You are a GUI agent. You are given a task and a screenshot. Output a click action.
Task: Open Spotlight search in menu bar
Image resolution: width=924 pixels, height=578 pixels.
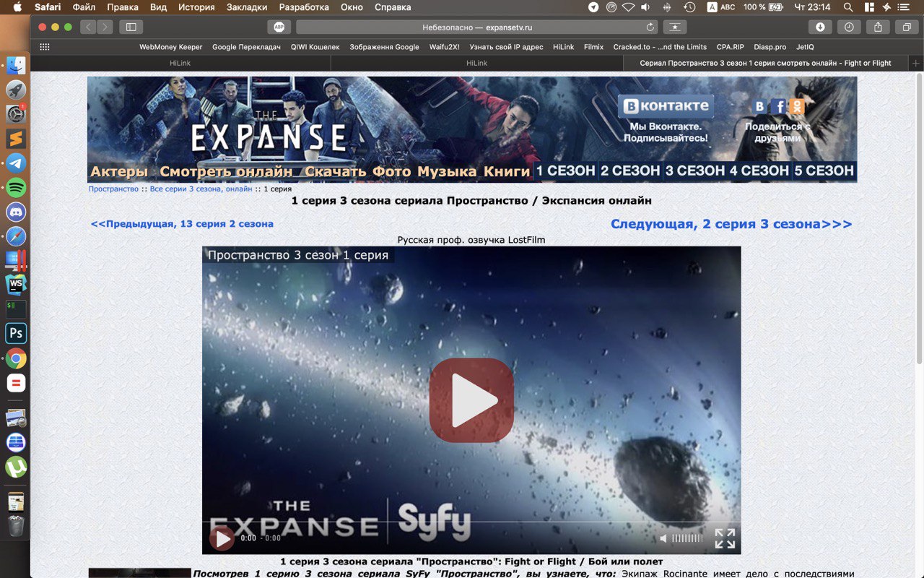pos(847,7)
